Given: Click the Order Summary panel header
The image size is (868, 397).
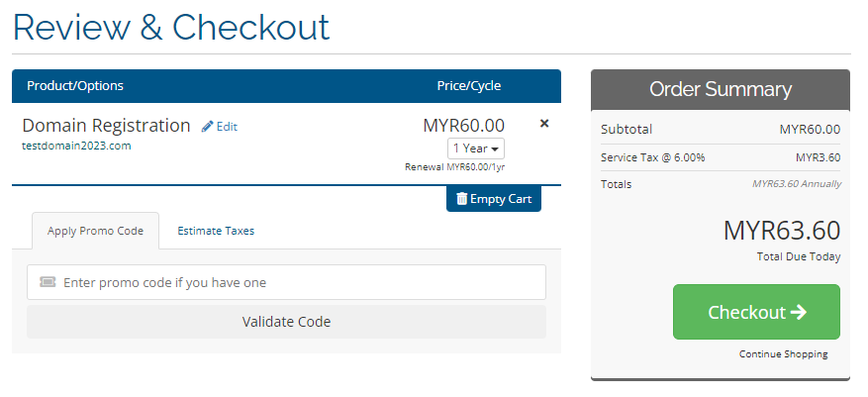Looking at the screenshot, I should point(721,90).
